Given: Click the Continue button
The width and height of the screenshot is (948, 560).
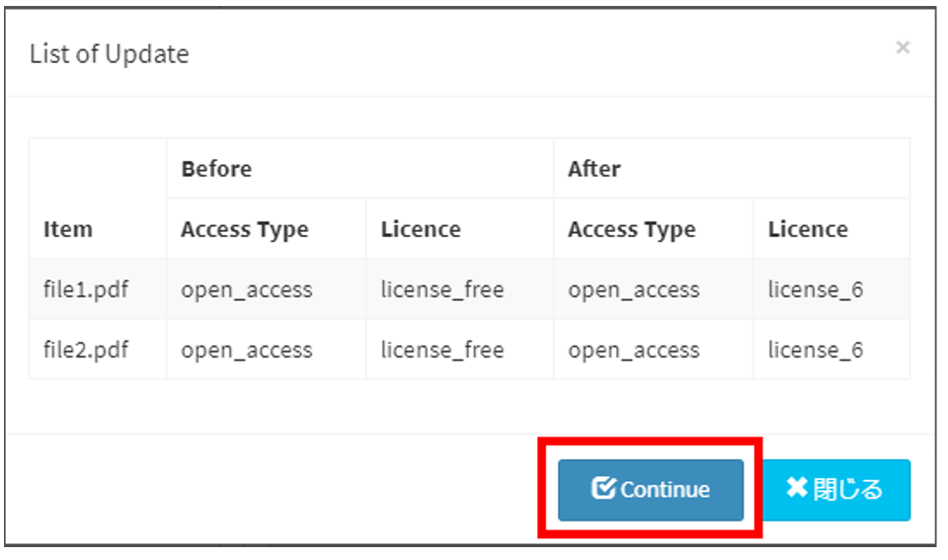Looking at the screenshot, I should [x=650, y=489].
